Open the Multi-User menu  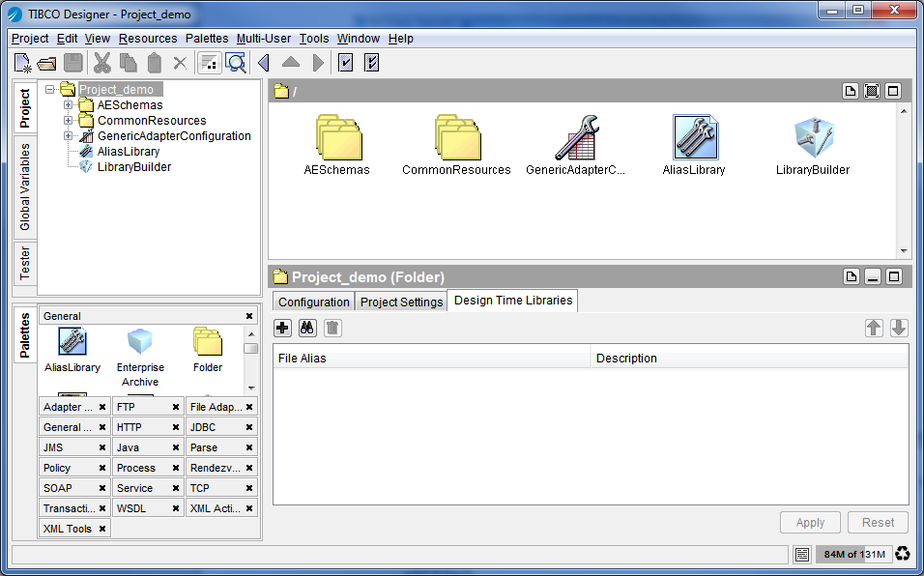pyautogui.click(x=264, y=39)
